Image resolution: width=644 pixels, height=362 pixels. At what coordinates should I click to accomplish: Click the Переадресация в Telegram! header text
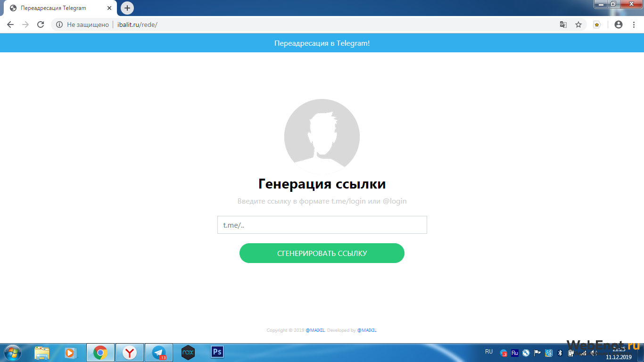(322, 43)
